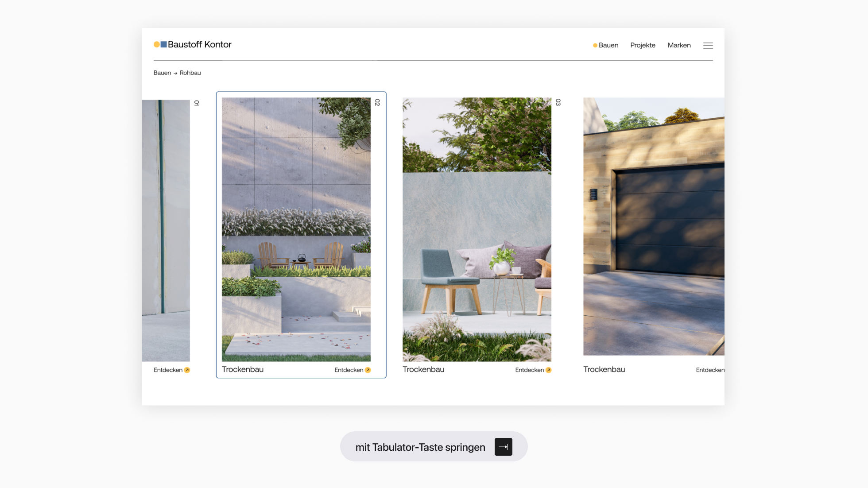Open the concrete garden wall image
This screenshot has height=488, width=868.
point(296,229)
